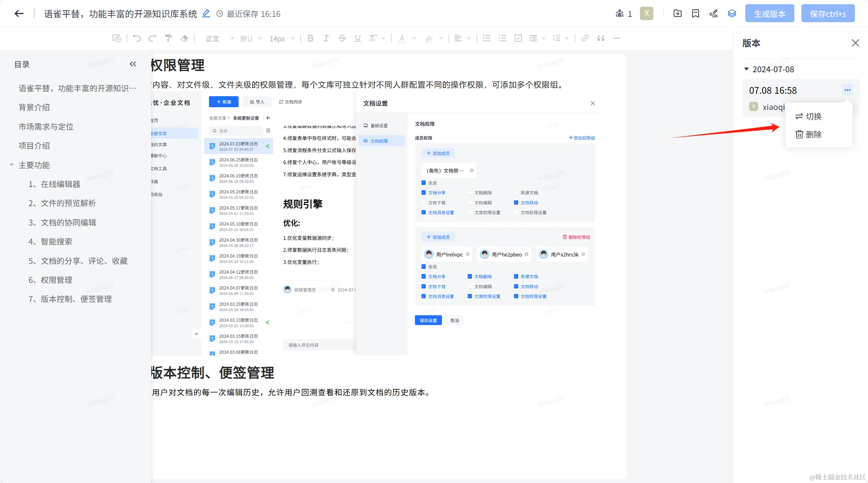
Task: Collapse the 目录 outline panel
Action: (x=133, y=64)
